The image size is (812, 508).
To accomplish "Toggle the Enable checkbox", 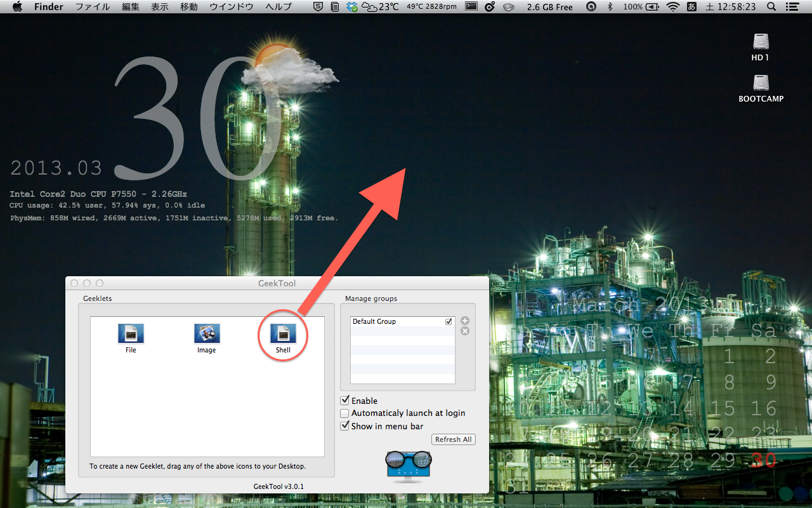I will click(x=345, y=401).
